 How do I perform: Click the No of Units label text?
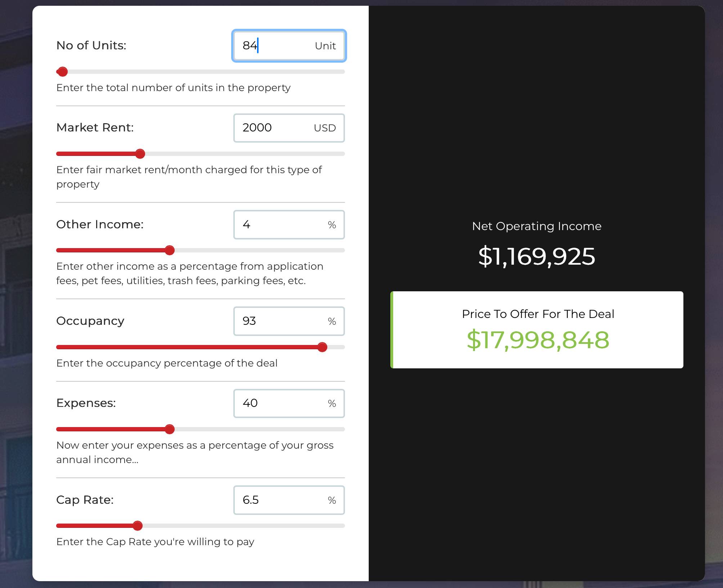tap(91, 45)
